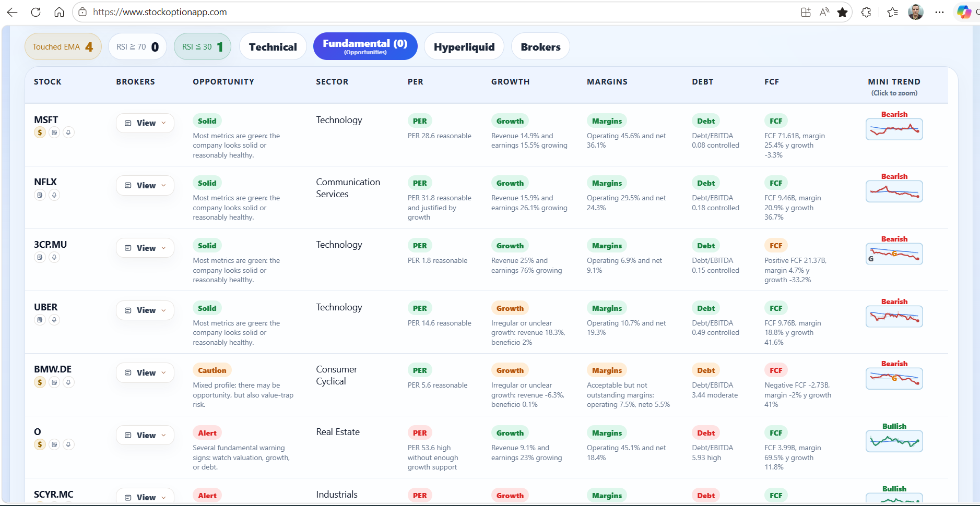Click the browser address bar URL
The image size is (980, 506).
tap(160, 12)
